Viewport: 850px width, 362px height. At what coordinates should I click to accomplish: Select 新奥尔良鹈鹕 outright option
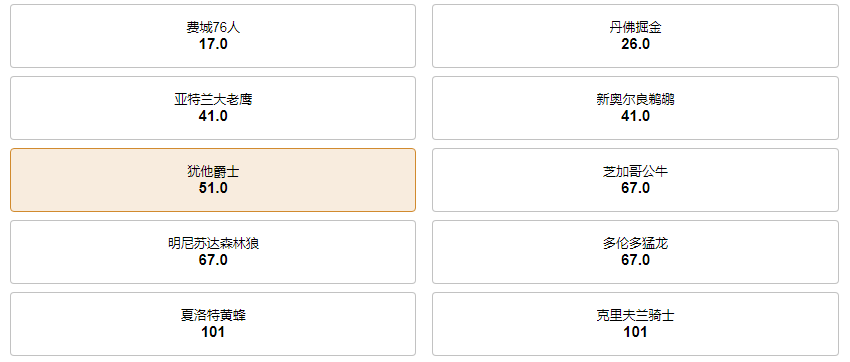[635, 108]
